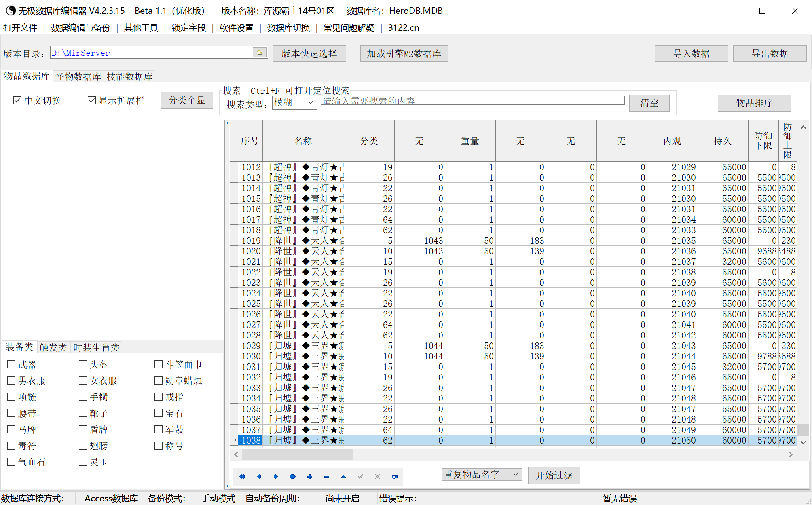The height and width of the screenshot is (505, 812).
Task: Check the 称号 category box
Action: (159, 446)
